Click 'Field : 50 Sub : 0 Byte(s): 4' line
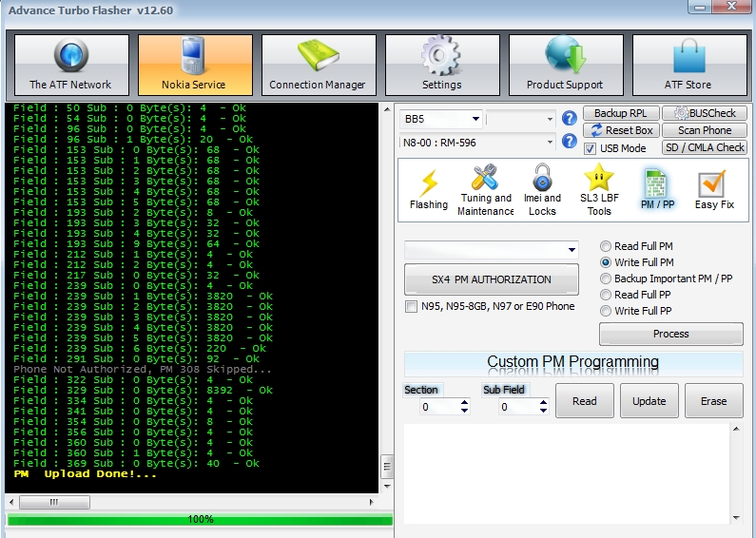 (x=129, y=108)
